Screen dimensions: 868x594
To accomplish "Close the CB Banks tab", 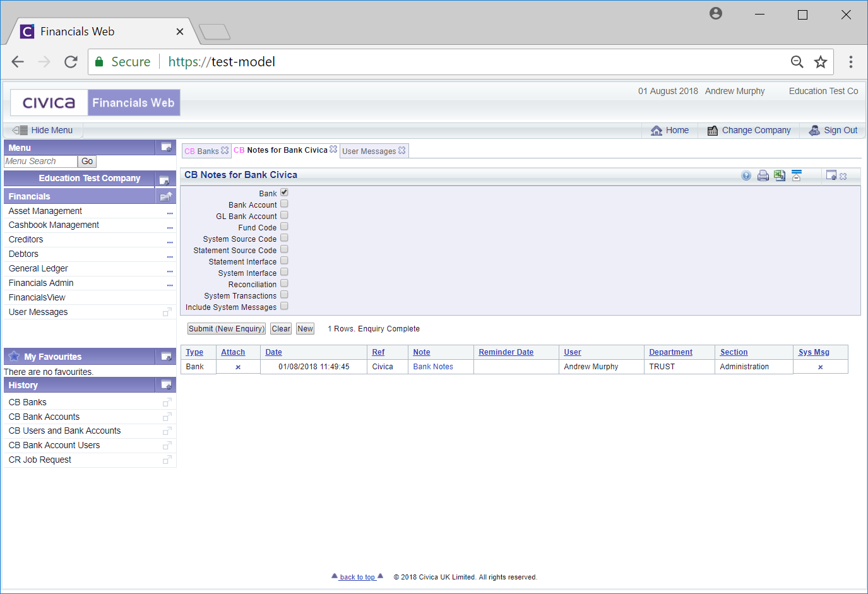I will point(225,150).
